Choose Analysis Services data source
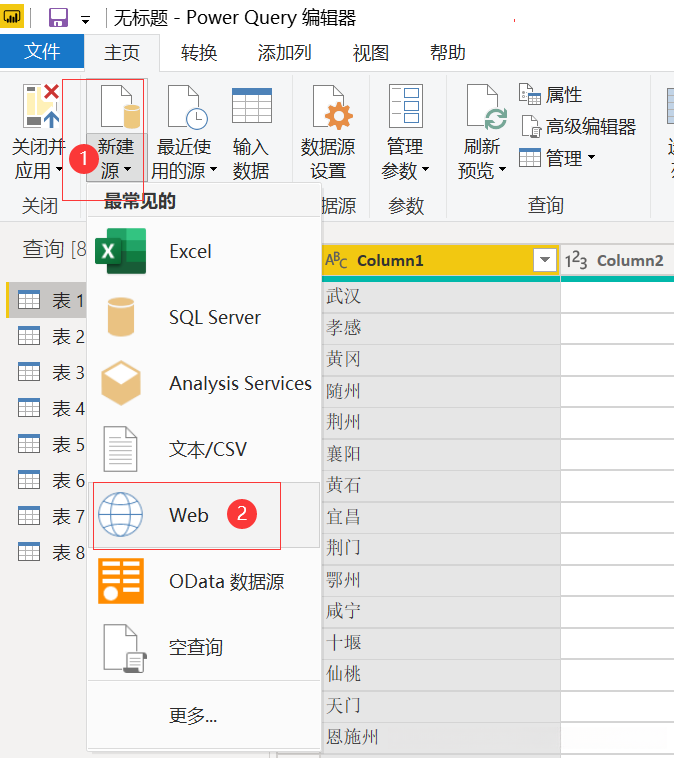674x758 pixels. [204, 383]
